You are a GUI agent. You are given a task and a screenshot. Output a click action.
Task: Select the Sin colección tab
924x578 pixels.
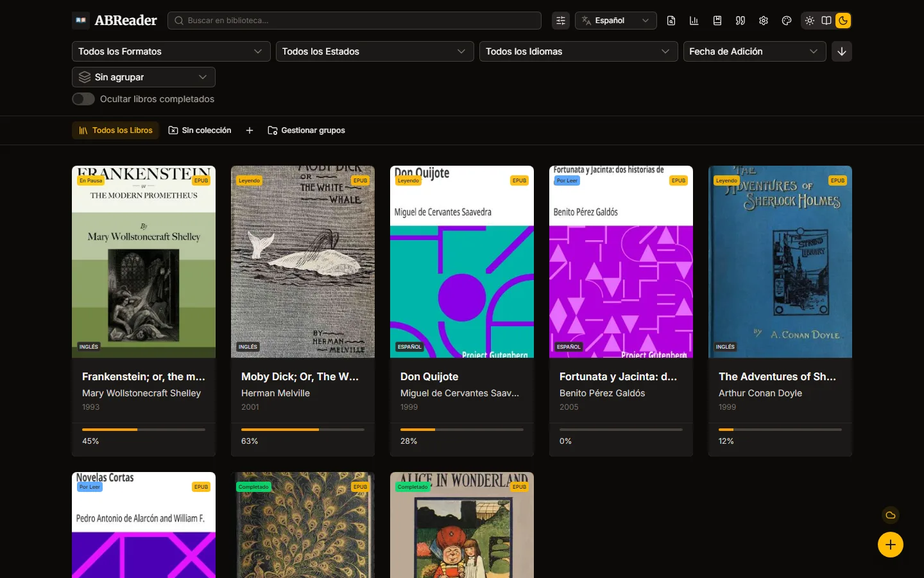coord(200,130)
